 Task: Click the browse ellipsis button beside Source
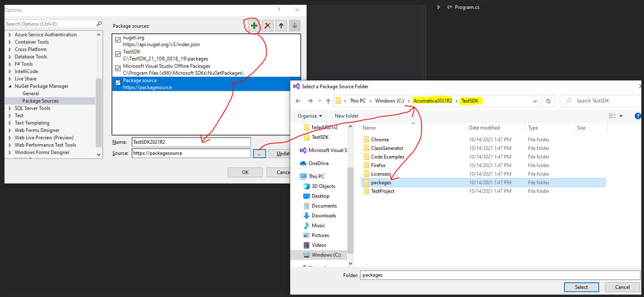tap(259, 154)
